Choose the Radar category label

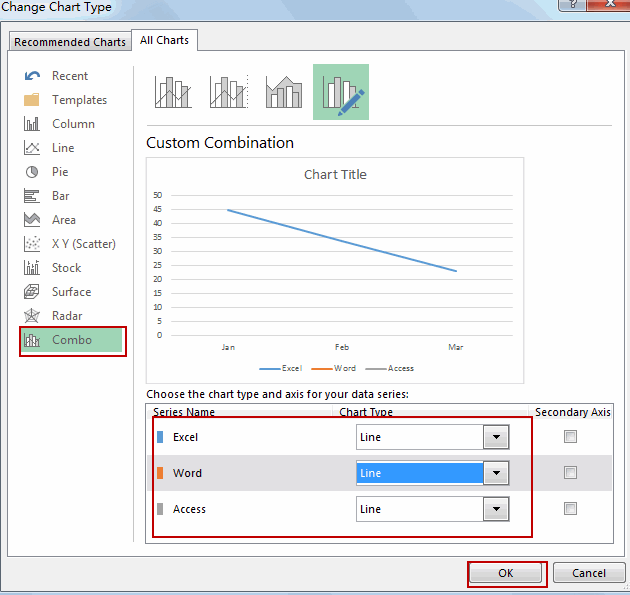coord(67,316)
